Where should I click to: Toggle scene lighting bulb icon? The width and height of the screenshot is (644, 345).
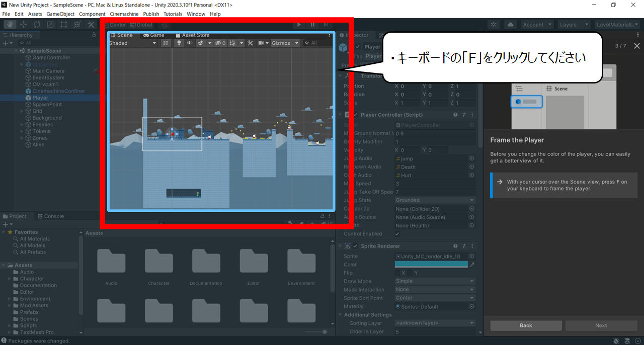click(179, 43)
